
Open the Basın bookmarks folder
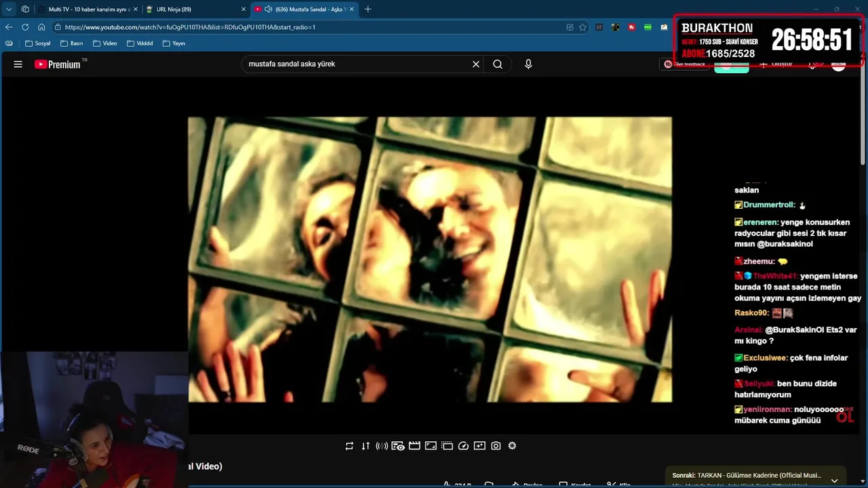pyautogui.click(x=71, y=43)
